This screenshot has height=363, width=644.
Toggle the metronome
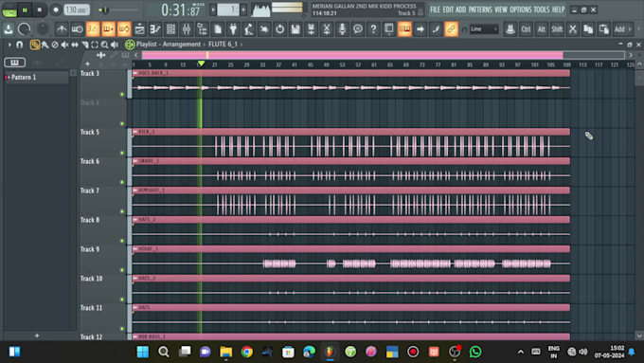tap(62, 29)
